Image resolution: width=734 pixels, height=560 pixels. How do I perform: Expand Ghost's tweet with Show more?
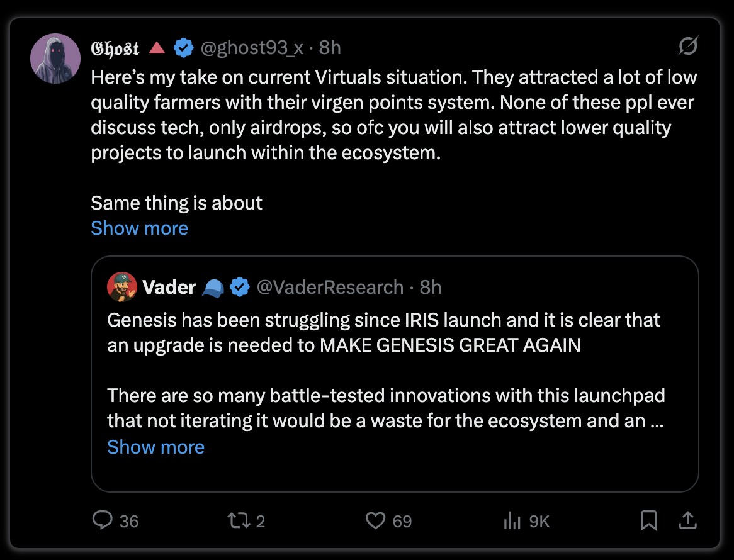[x=140, y=228]
